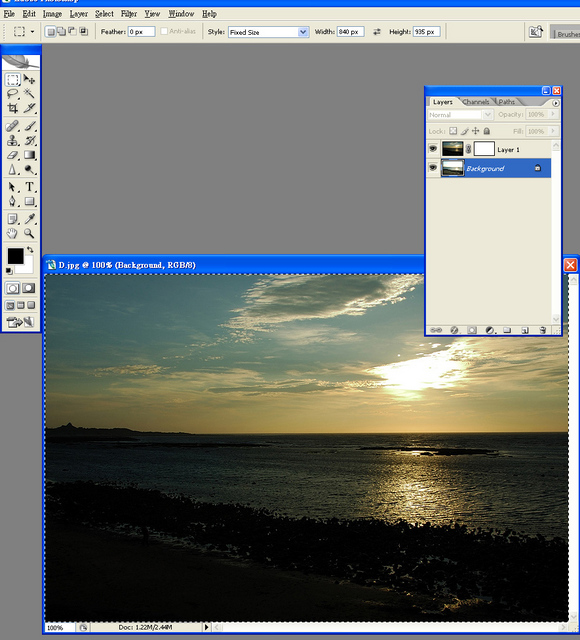Select the Eyedropper tool

pos(29,219)
